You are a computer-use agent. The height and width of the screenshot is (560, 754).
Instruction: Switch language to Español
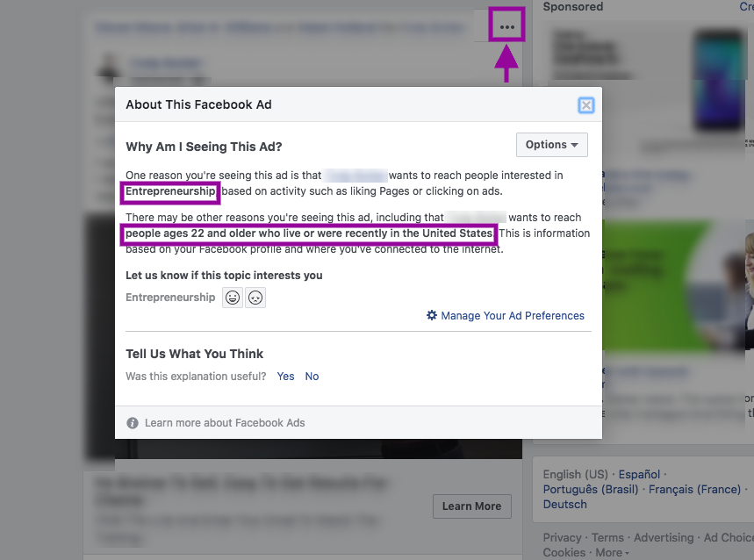pos(639,475)
